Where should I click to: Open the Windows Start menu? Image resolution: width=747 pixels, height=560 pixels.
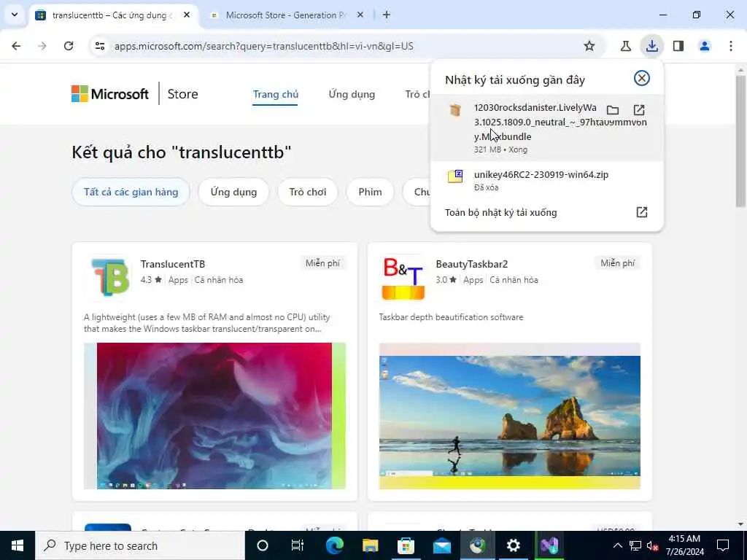[18, 545]
